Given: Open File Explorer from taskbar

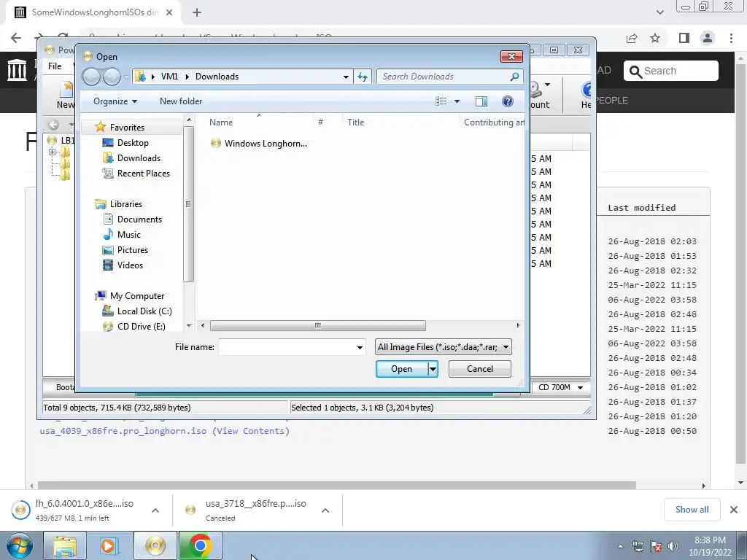Looking at the screenshot, I should click(65, 545).
